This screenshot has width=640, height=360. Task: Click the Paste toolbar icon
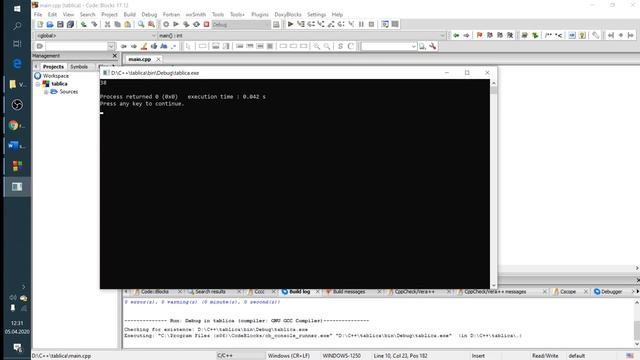pos(127,24)
